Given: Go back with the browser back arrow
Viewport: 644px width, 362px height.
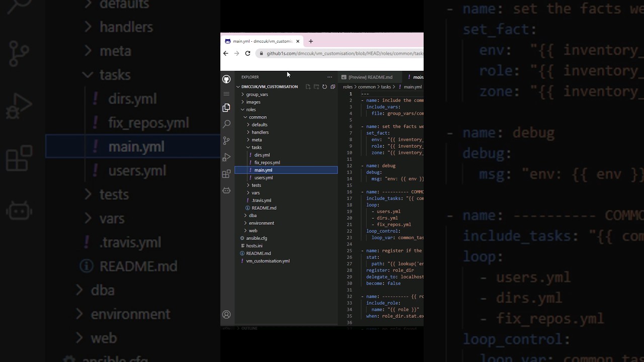Looking at the screenshot, I should pos(225,53).
